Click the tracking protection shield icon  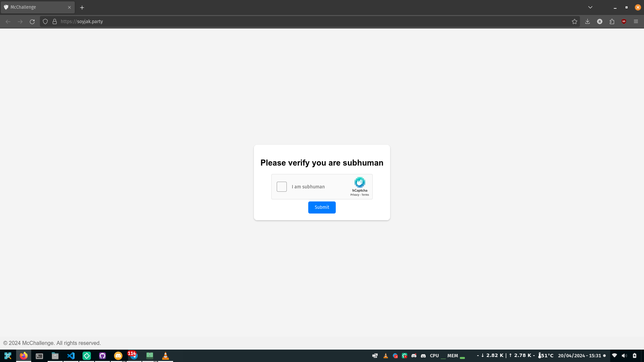[x=45, y=21]
